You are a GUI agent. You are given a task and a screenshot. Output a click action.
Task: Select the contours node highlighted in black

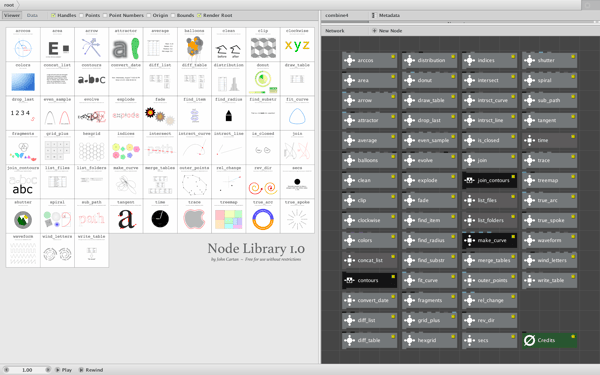[369, 280]
